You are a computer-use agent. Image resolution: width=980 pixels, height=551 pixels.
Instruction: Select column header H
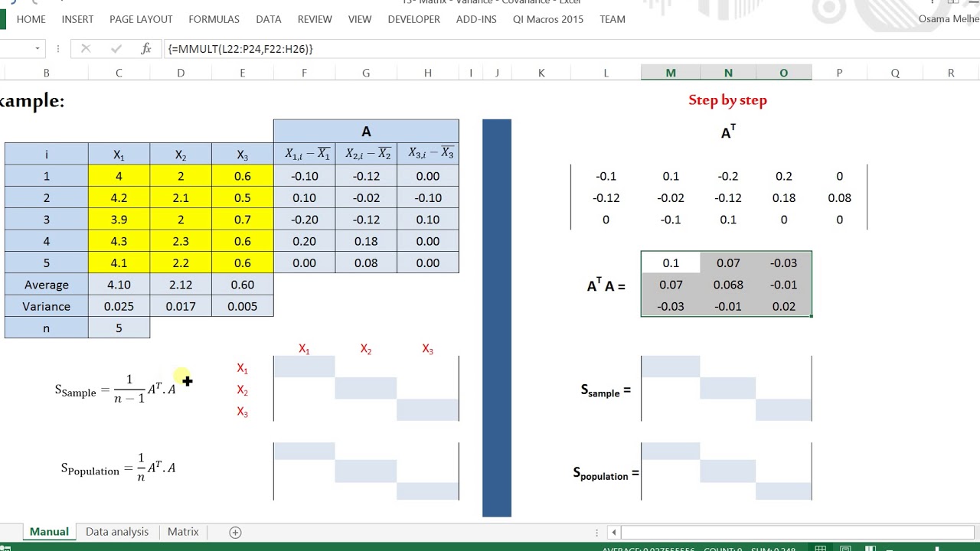coord(428,73)
